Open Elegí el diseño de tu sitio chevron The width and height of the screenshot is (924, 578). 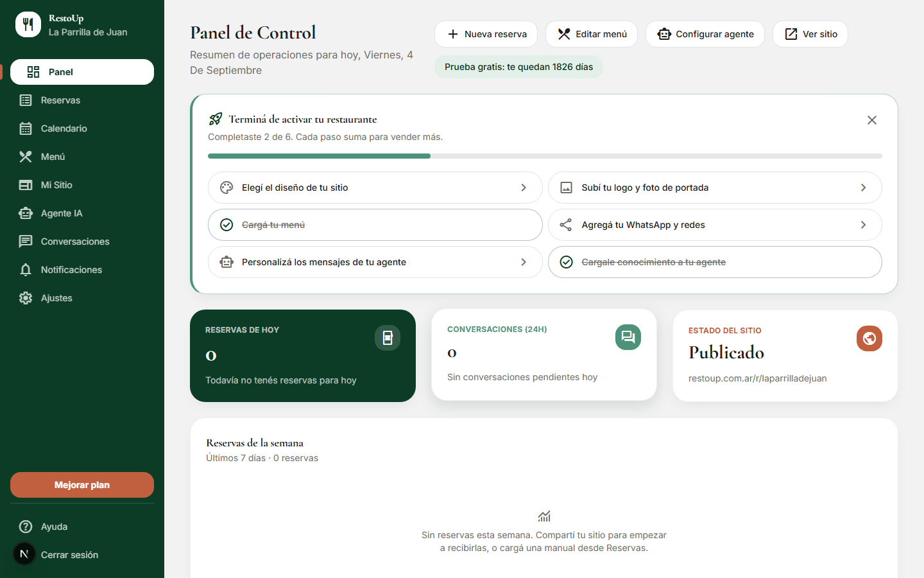[524, 188]
